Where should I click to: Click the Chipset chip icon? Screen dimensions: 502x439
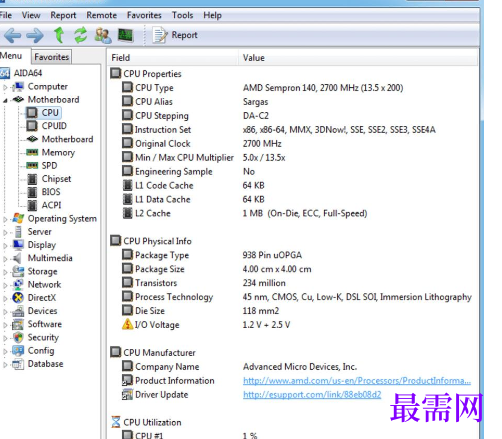coord(32,179)
